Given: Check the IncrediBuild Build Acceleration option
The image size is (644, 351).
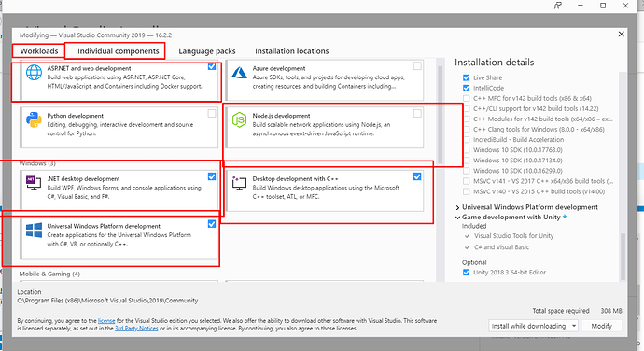Looking at the screenshot, I should coord(466,140).
